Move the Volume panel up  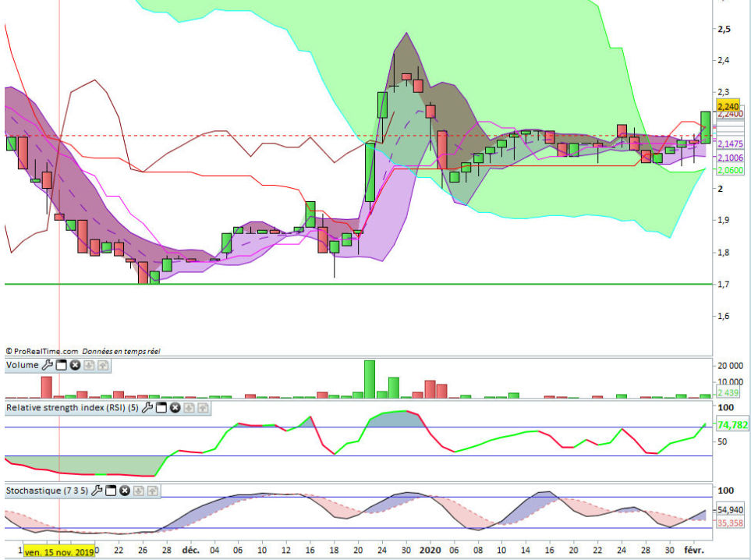(103, 366)
